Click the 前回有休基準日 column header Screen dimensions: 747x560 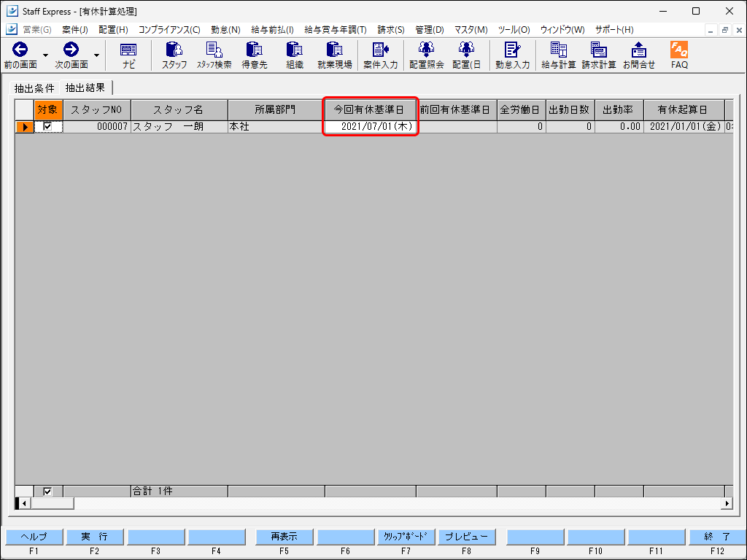(x=457, y=110)
